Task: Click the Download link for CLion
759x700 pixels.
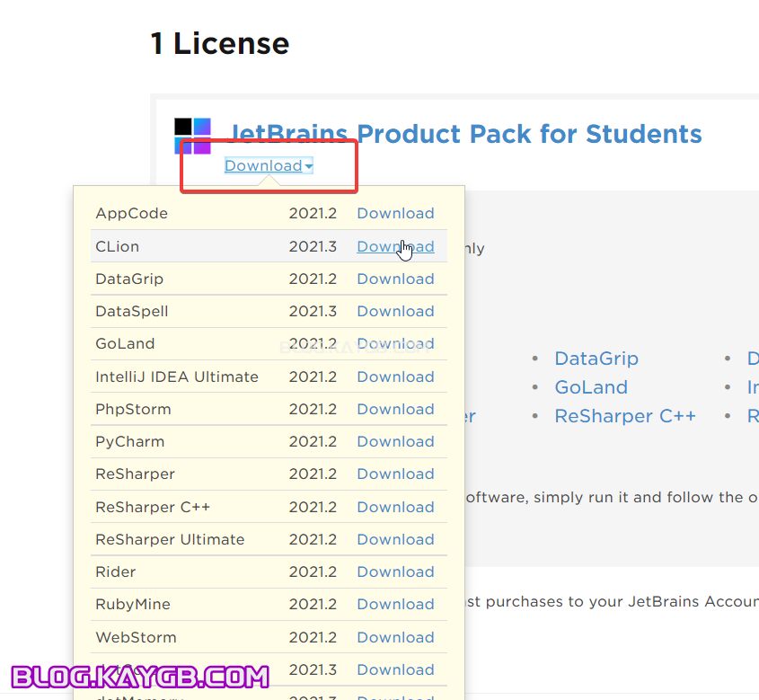Action: 395,246
